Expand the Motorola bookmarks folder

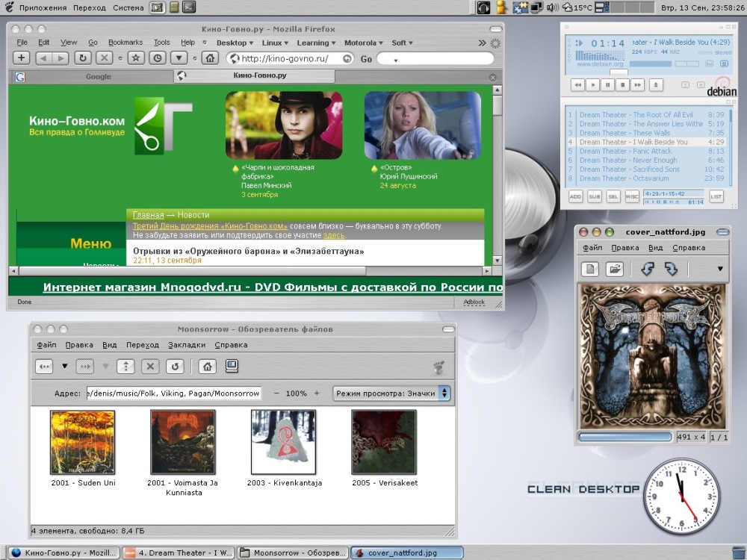(x=364, y=43)
